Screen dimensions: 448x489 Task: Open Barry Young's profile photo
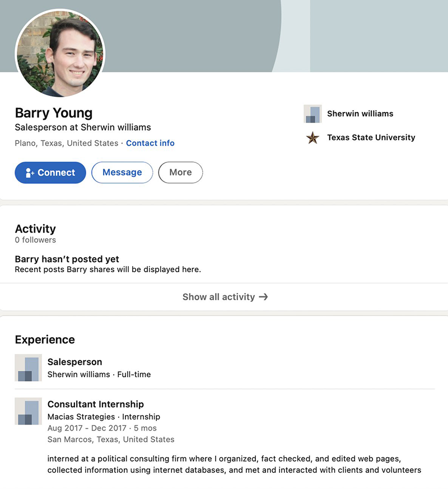click(60, 54)
